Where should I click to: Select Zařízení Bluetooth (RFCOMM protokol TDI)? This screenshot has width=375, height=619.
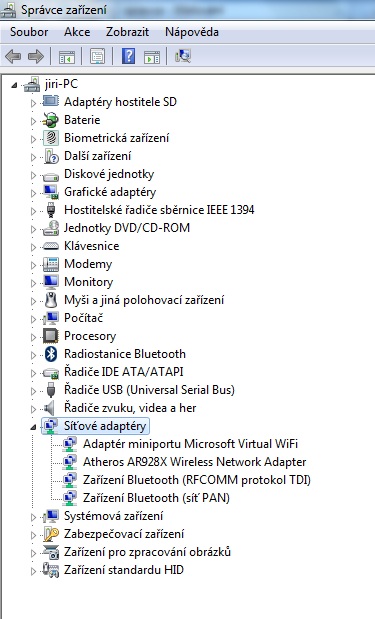tap(197, 480)
